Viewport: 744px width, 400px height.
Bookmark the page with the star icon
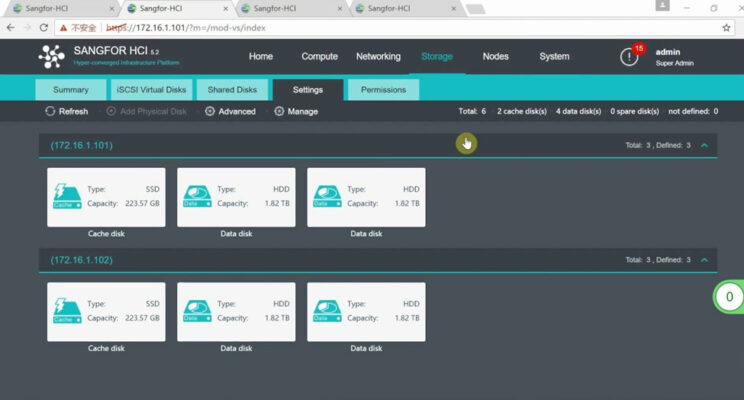point(726,28)
